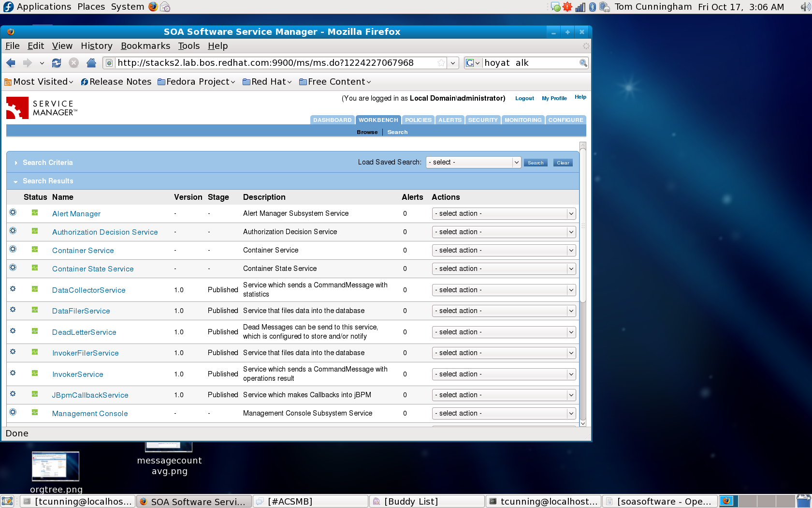Open the URL history dropdown arrow
The image size is (812, 508).
(453, 63)
